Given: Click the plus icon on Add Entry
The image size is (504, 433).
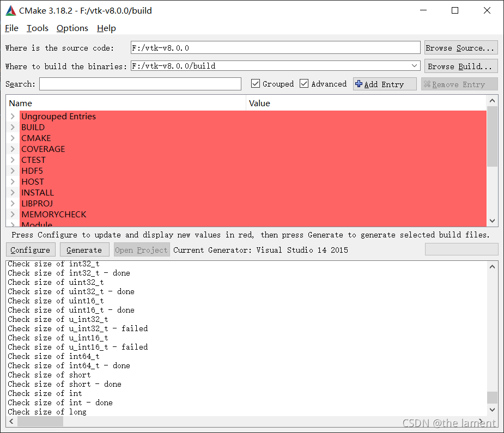Looking at the screenshot, I should coord(359,83).
